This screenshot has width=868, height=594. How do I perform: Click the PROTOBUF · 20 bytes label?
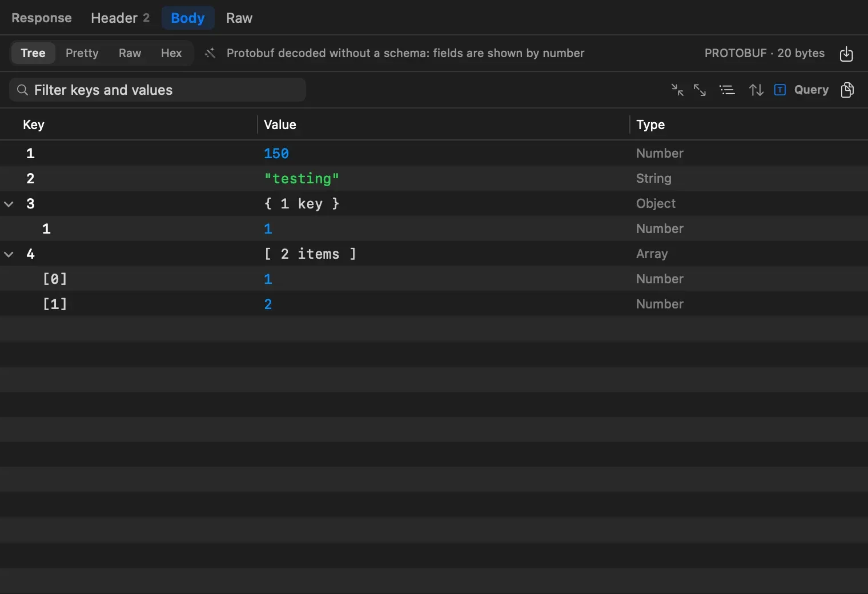click(765, 53)
